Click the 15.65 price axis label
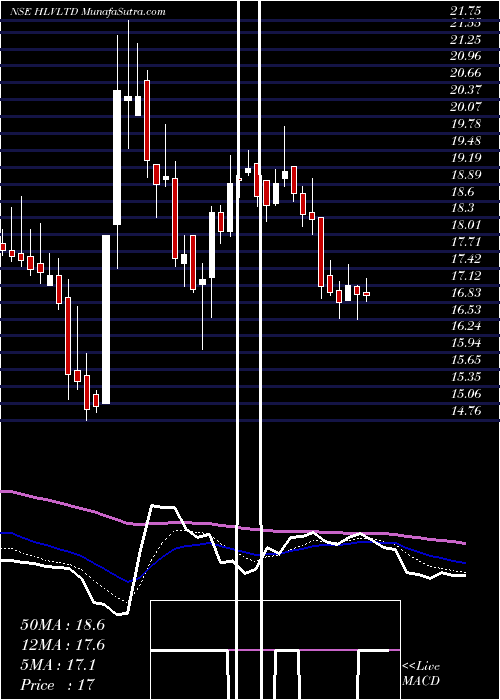This screenshot has width=500, height=700. (465, 360)
